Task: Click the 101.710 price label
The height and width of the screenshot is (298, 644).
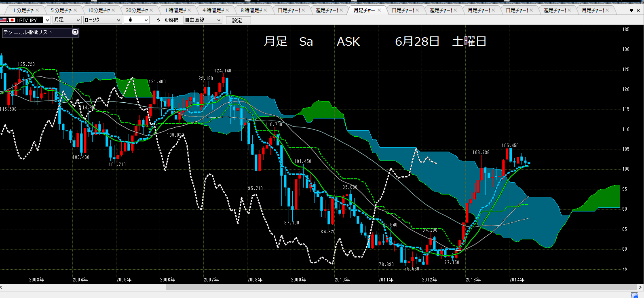Action: tap(117, 165)
